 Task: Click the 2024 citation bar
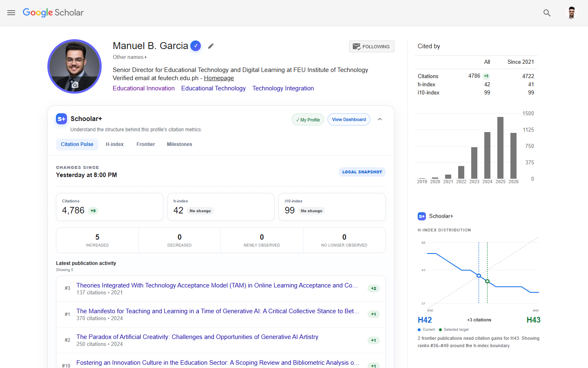[487, 155]
